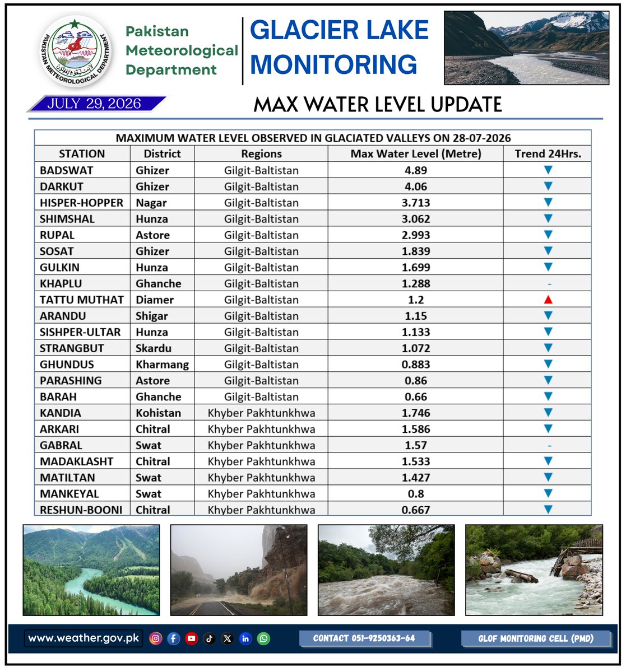
Task: Open the rocky stream with broken bridge photo
Action: point(534,570)
